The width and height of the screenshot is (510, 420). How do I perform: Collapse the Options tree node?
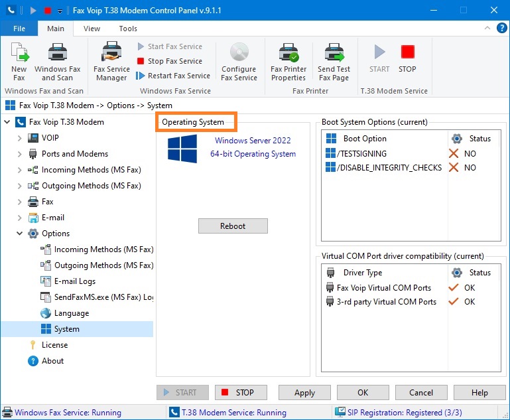pyautogui.click(x=19, y=234)
